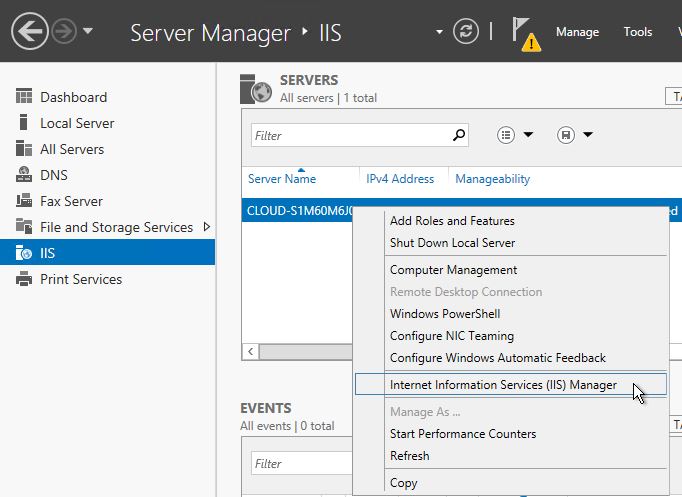The height and width of the screenshot is (497, 682).
Task: Click the Events filter input field
Action: (301, 464)
